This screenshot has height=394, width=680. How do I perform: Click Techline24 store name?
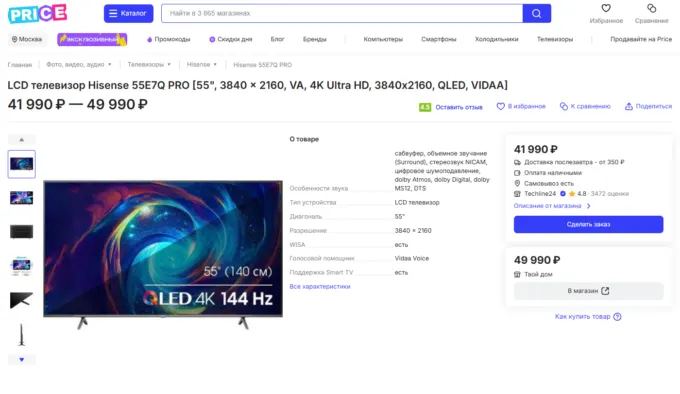[x=540, y=194]
